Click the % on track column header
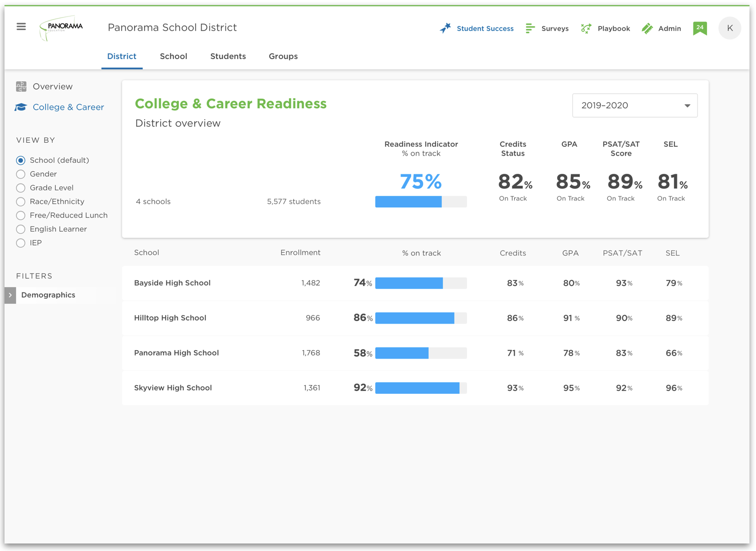The width and height of the screenshot is (756, 551). pos(422,253)
